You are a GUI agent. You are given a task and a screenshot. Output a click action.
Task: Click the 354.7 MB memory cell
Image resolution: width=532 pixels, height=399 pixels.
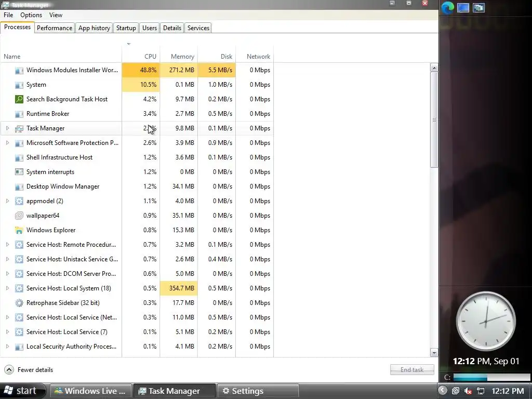click(x=179, y=288)
